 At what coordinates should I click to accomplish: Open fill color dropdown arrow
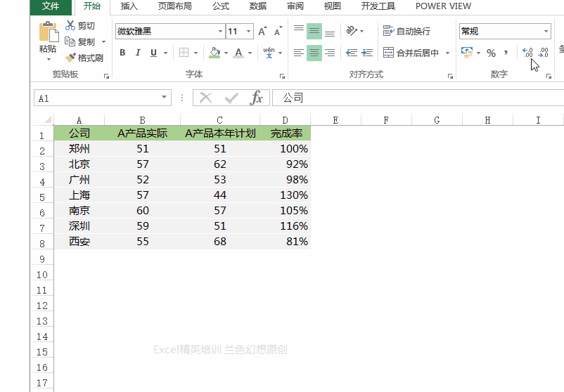pyautogui.click(x=226, y=53)
